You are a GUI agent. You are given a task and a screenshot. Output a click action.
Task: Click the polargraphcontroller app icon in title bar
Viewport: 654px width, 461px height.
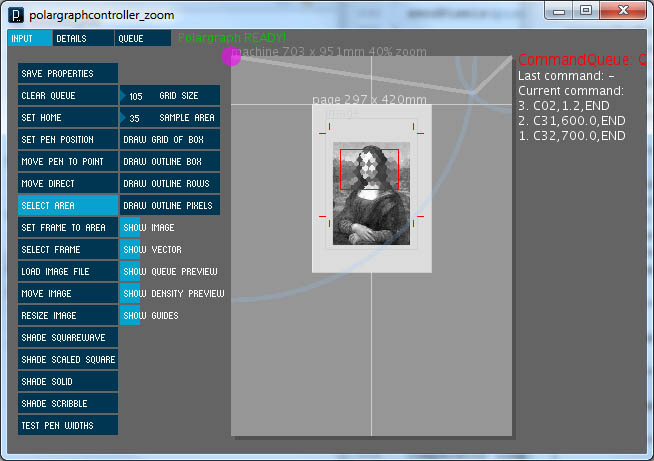(16, 15)
